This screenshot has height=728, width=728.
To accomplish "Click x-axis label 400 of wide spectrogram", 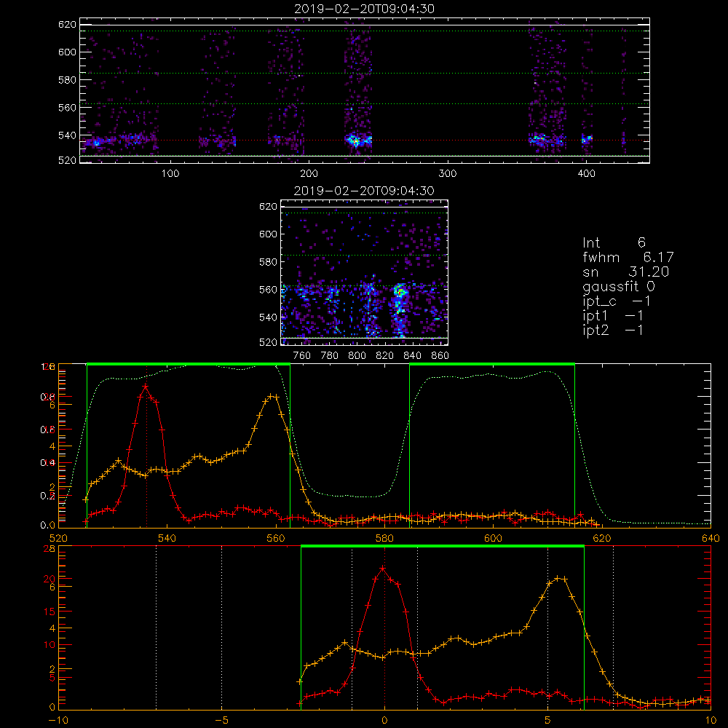I will 586,174.
